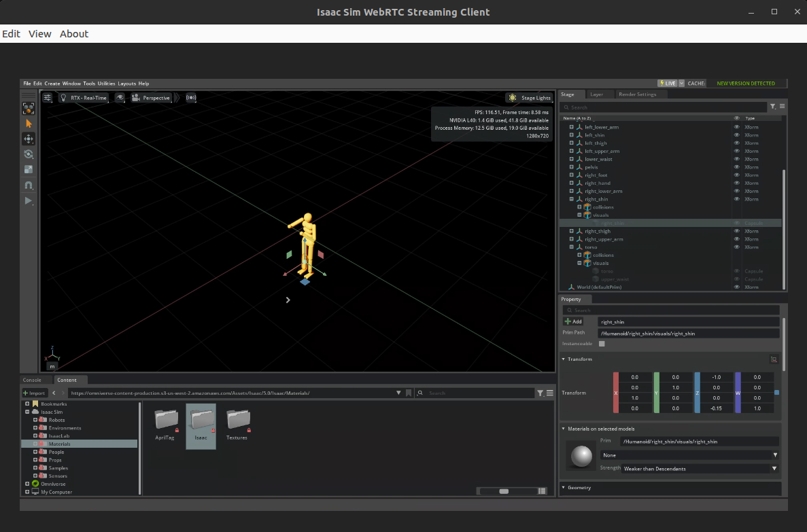Toggle the magnet Snap tool
This screenshot has height=532, width=807.
29,185
